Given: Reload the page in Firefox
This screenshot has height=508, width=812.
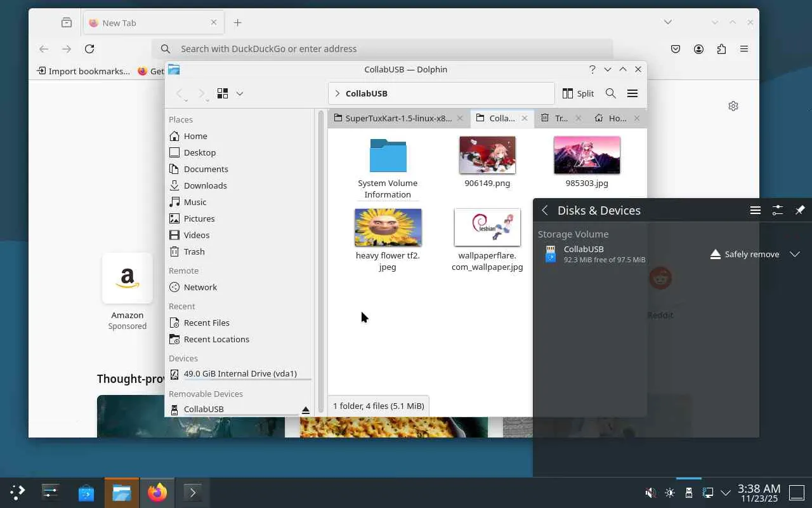Looking at the screenshot, I should tap(89, 49).
